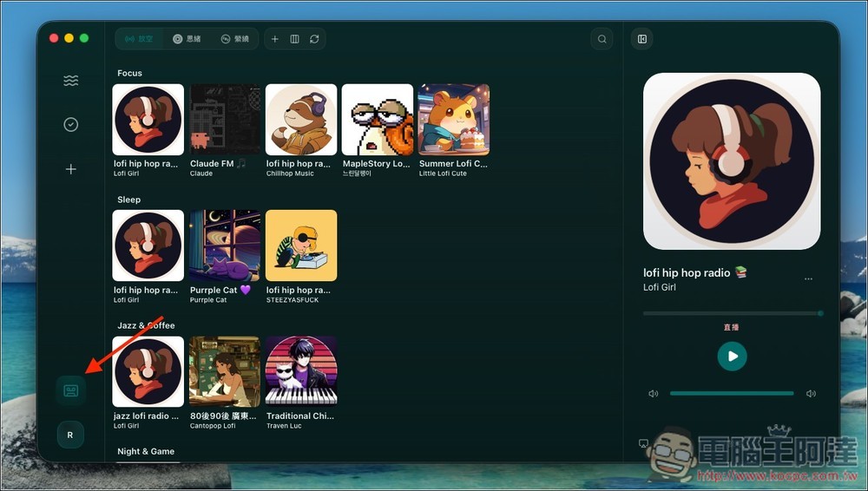Click the Jazz & Coffee section heading
This screenshot has width=868, height=491.
point(146,325)
